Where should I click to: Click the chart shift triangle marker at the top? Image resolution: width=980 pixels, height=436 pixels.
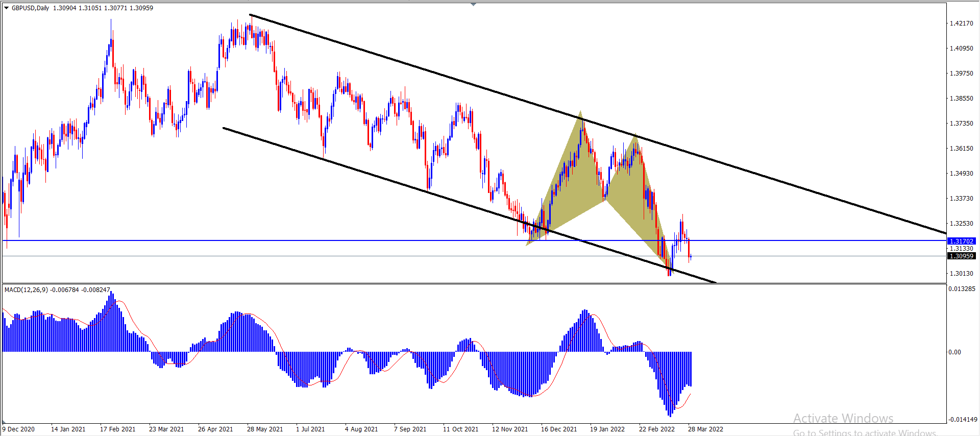pyautogui.click(x=473, y=4)
